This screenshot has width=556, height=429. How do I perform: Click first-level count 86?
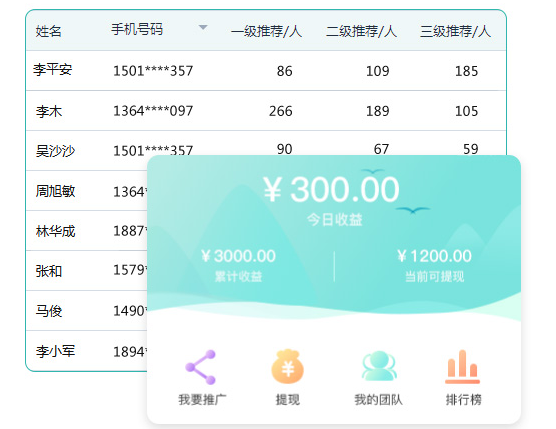(x=284, y=71)
